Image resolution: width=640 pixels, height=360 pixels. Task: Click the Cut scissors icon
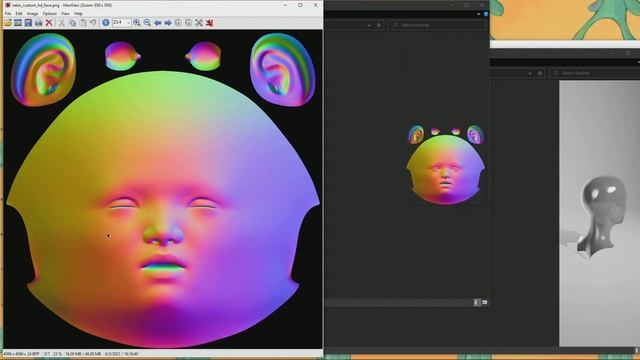62,23
